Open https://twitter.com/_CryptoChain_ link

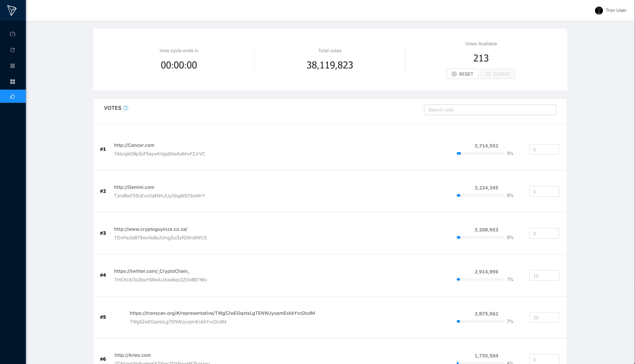[152, 271]
